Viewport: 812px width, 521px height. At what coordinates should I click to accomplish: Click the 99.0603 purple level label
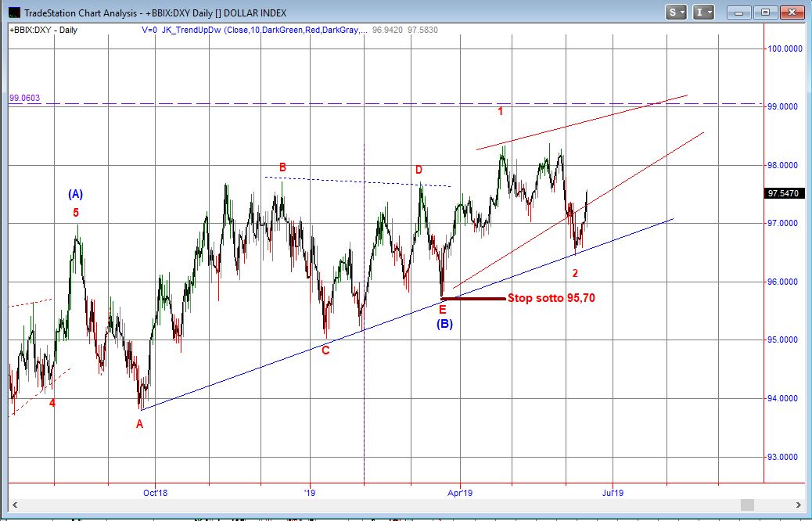coord(24,98)
